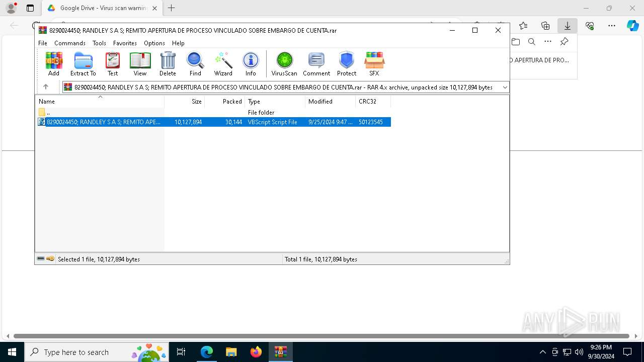
Task: Expand the archive path dropdown
Action: 505,87
